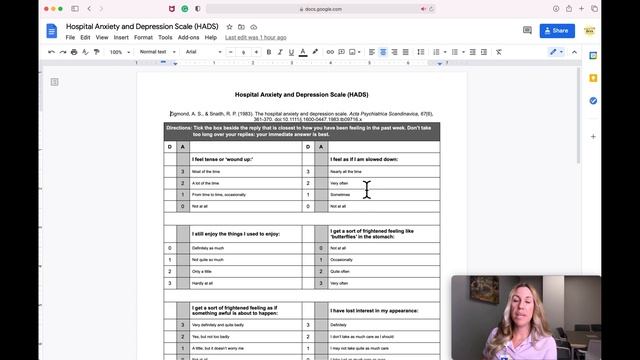The image size is (640, 360).
Task: Open the Add-ons menu
Action: [188, 38]
